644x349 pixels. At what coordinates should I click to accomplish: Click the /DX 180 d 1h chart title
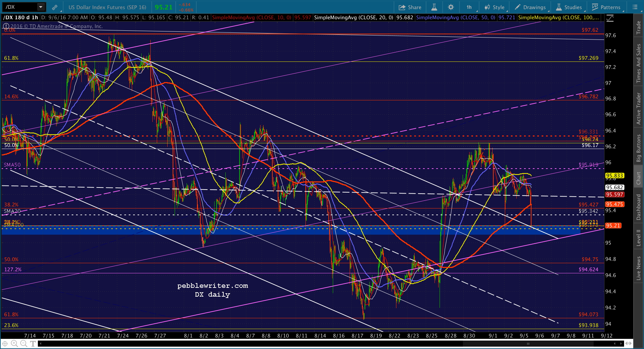pyautogui.click(x=21, y=18)
